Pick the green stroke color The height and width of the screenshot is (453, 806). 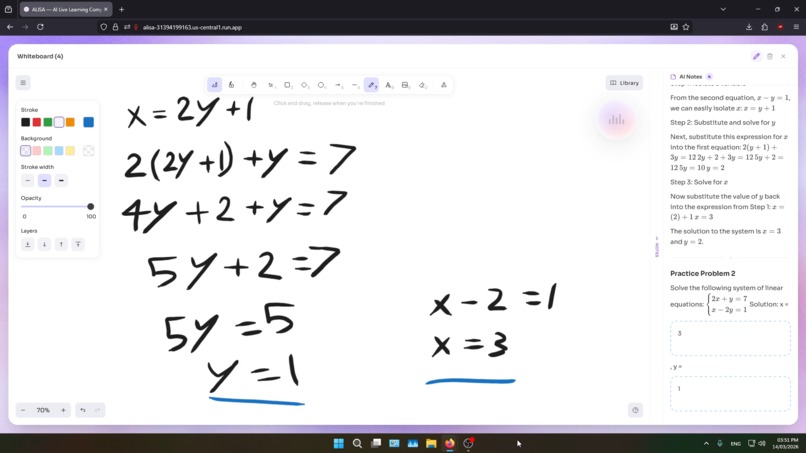click(48, 122)
